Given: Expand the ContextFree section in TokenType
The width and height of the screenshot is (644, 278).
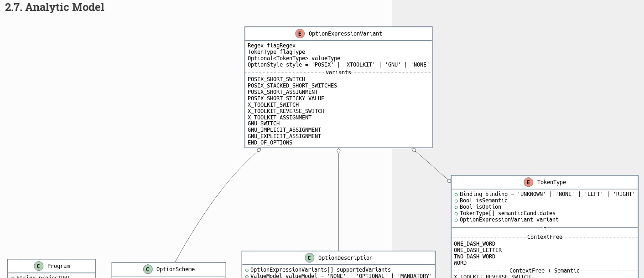Looking at the screenshot, I should [x=545, y=237].
